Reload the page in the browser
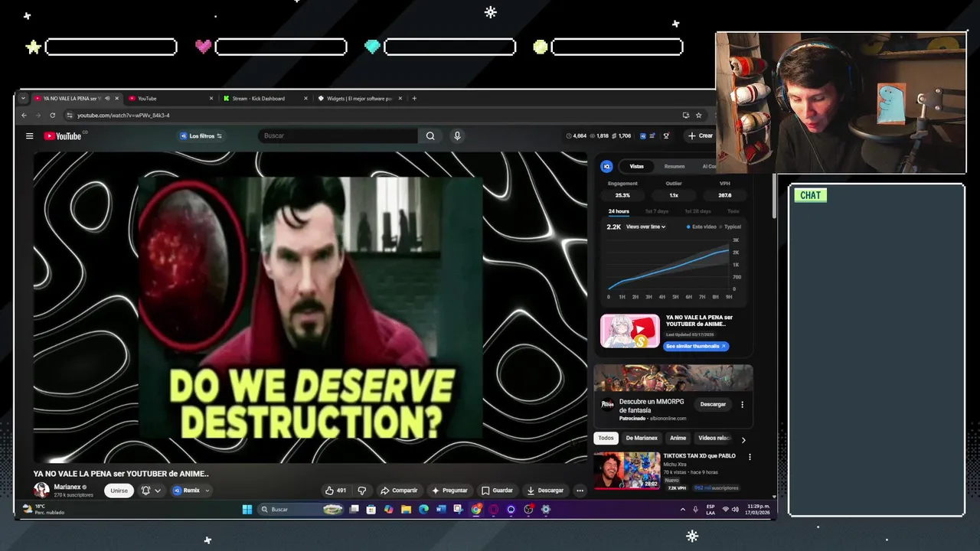Image resolution: width=980 pixels, height=551 pixels. (52, 116)
